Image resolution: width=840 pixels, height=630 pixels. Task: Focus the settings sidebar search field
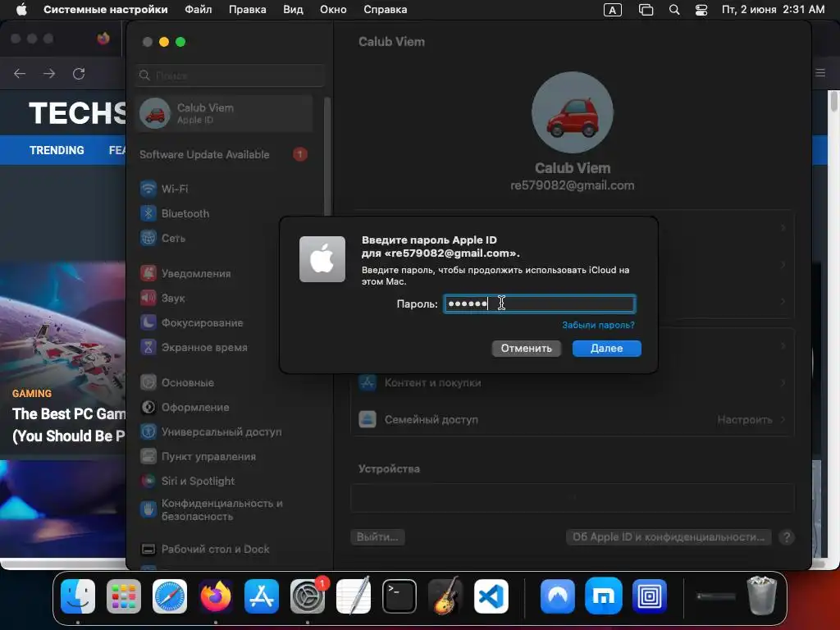tap(231, 75)
